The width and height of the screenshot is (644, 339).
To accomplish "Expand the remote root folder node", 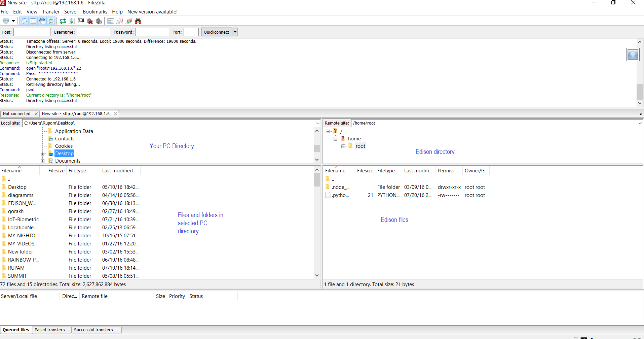I will click(x=343, y=146).
